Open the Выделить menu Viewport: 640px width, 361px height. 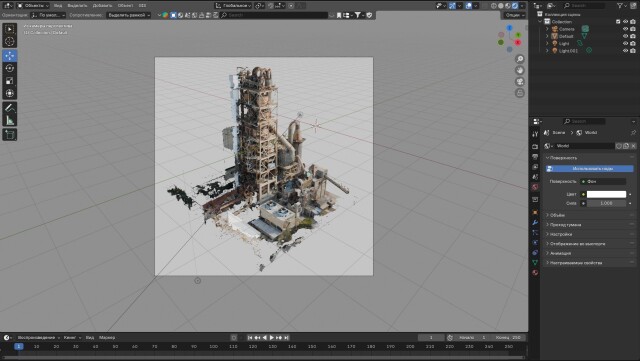(x=77, y=6)
